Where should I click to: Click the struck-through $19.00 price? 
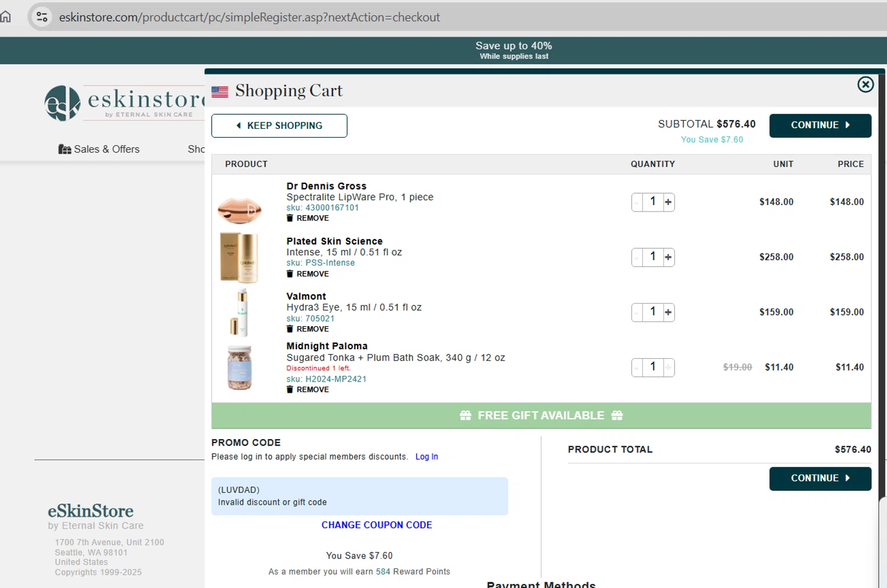737,367
